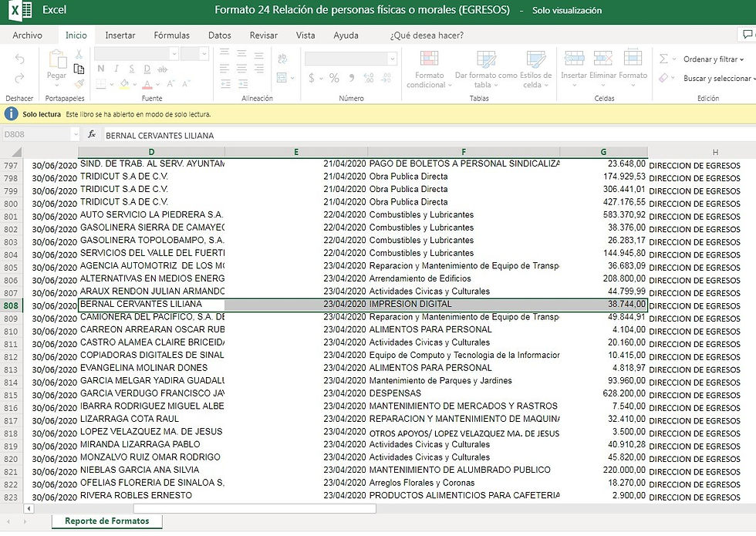Toggle bold (N) formatting

point(101,69)
